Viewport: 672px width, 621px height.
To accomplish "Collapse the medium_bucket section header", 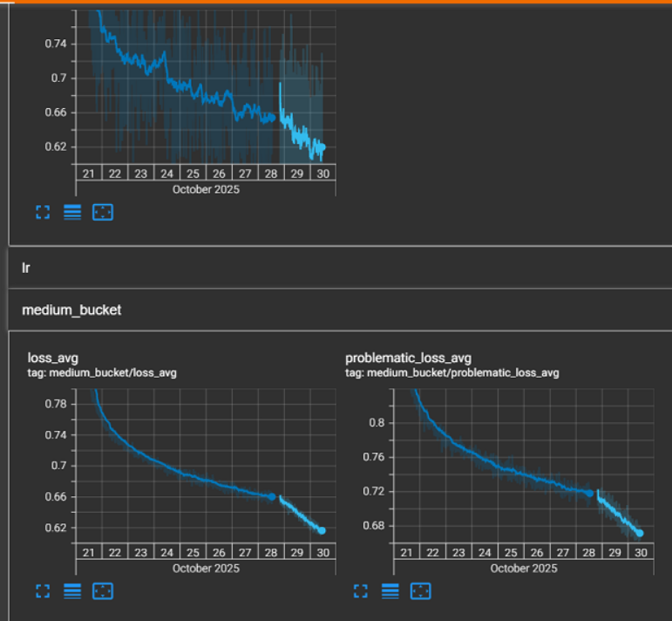I will coord(340,310).
